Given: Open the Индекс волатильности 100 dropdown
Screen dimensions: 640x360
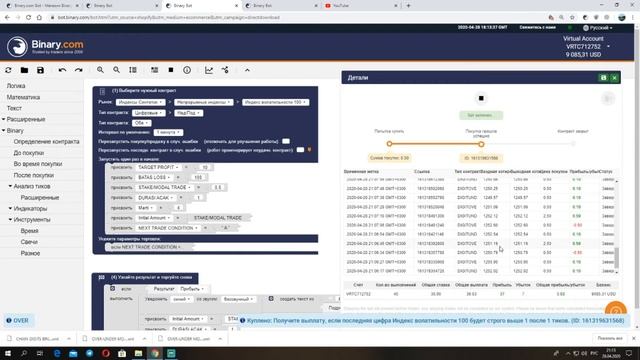Looking at the screenshot, I should (276, 102).
